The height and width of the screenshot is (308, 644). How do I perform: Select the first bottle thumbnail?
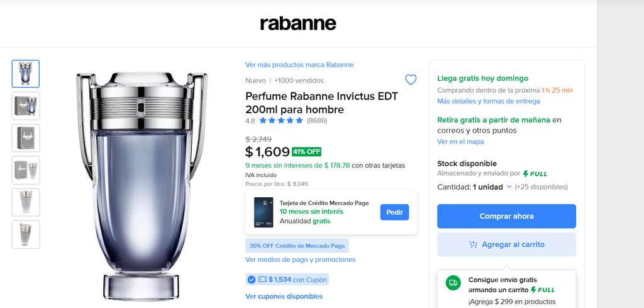tap(26, 74)
